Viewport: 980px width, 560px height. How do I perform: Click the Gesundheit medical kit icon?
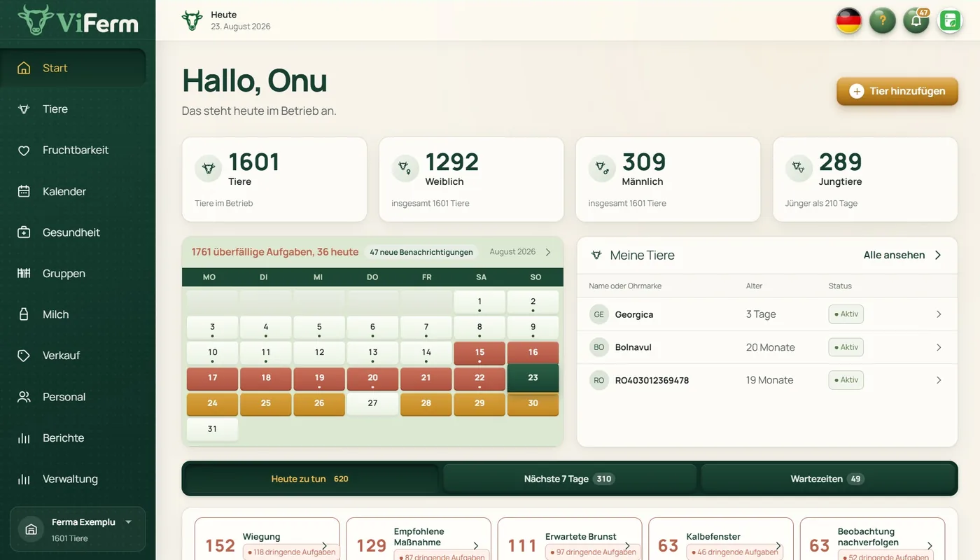coord(24,232)
